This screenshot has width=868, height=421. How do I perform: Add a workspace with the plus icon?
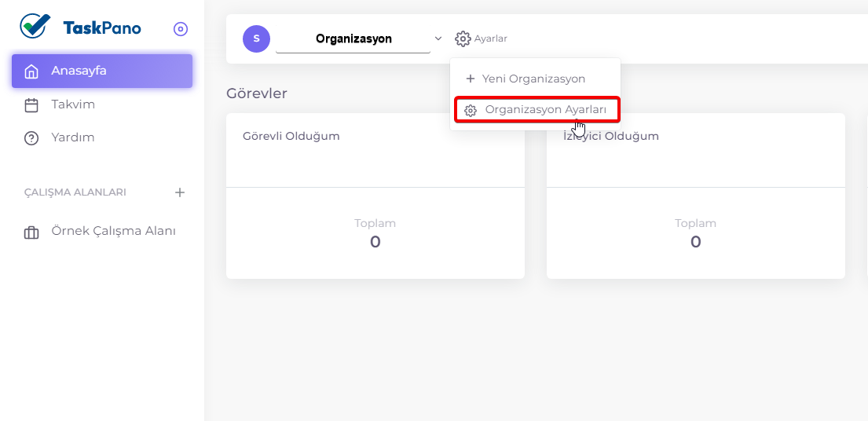click(x=180, y=192)
